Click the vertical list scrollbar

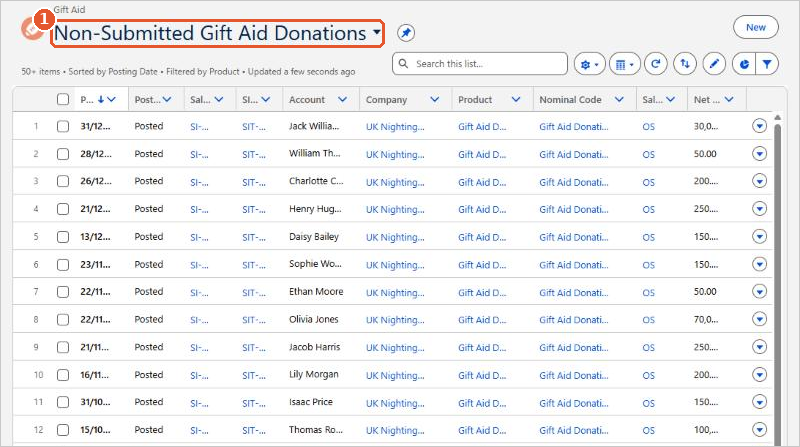pos(778,286)
